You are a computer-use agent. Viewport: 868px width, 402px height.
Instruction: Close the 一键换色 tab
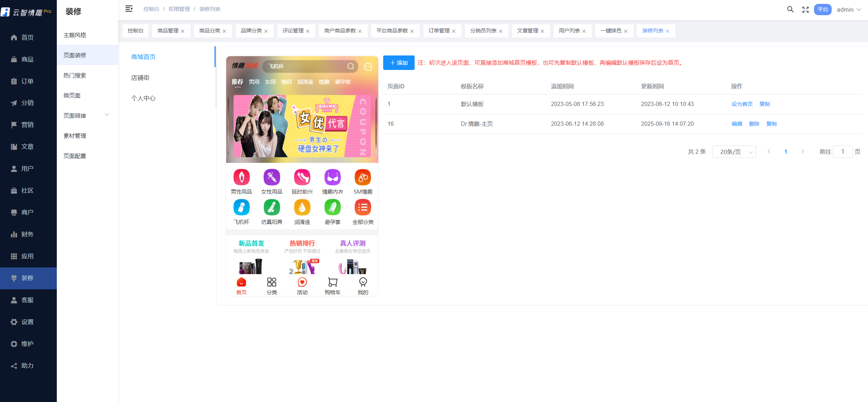[x=626, y=31]
